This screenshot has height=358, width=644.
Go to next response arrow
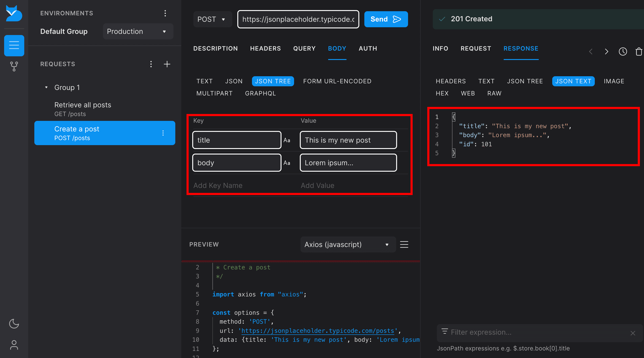point(606,52)
